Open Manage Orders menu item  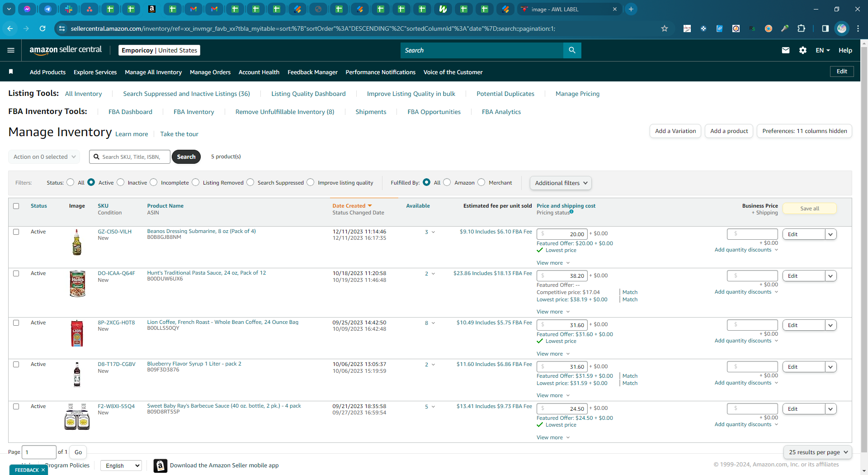click(210, 72)
